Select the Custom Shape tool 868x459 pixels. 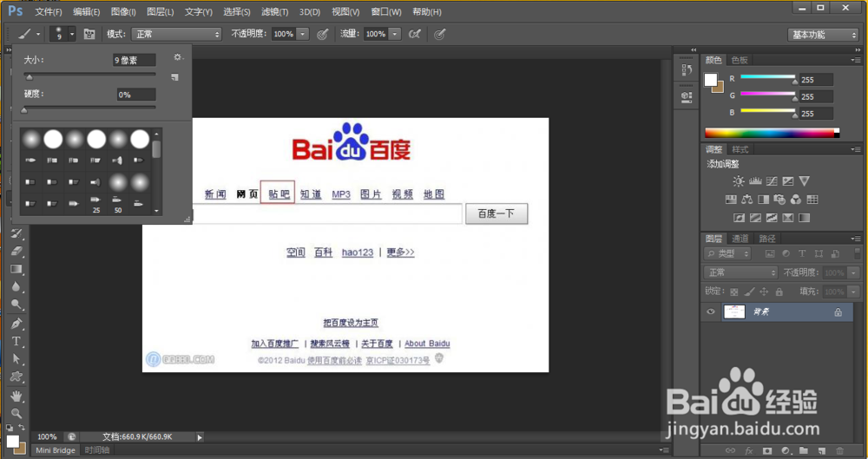click(16, 377)
